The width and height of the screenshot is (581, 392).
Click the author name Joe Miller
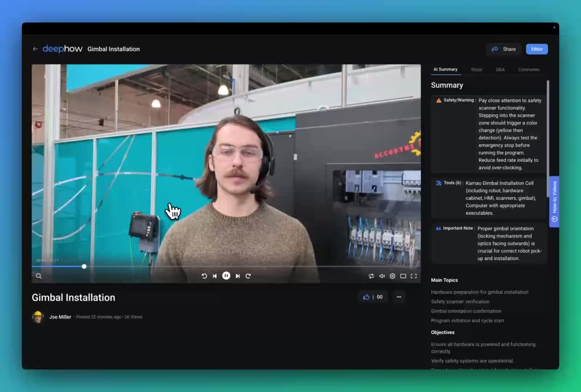coord(60,317)
